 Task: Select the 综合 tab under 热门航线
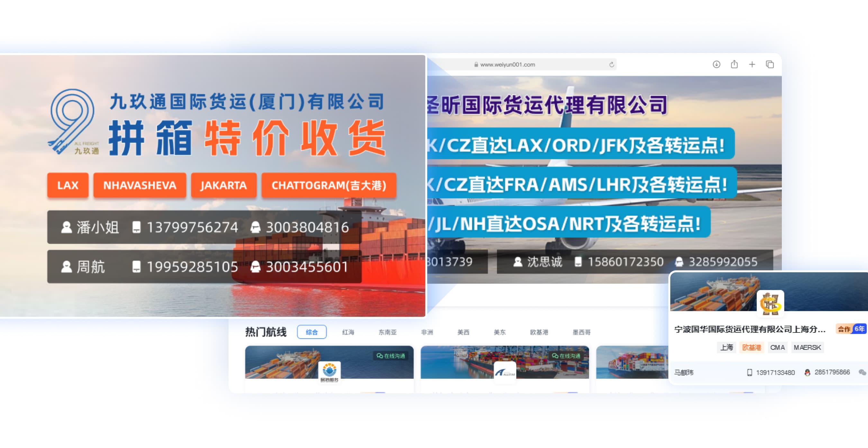pyautogui.click(x=312, y=332)
